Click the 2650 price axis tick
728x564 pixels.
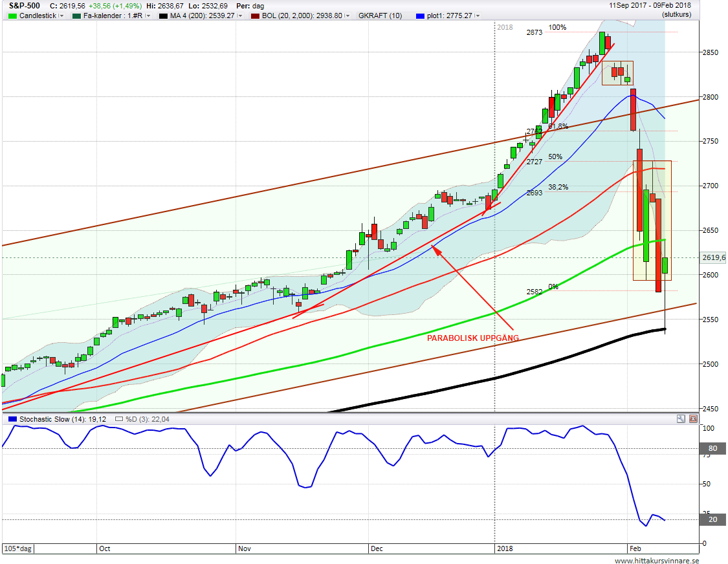(711, 230)
